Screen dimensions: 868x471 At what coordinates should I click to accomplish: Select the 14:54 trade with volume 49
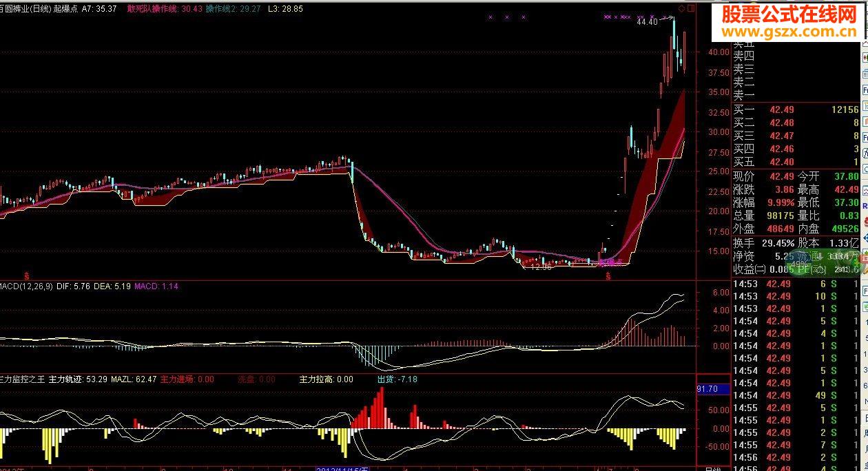[796, 395]
